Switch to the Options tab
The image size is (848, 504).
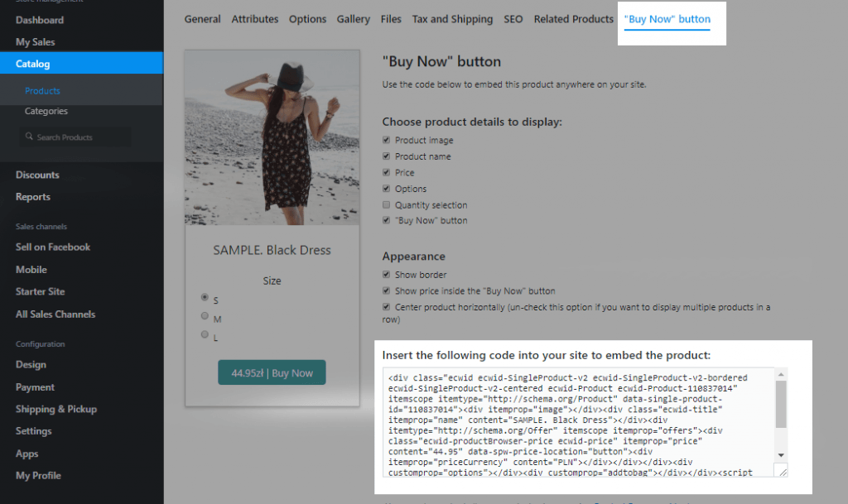[x=308, y=19]
